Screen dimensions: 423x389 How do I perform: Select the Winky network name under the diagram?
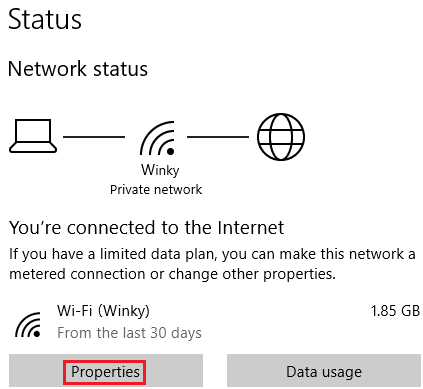(160, 170)
